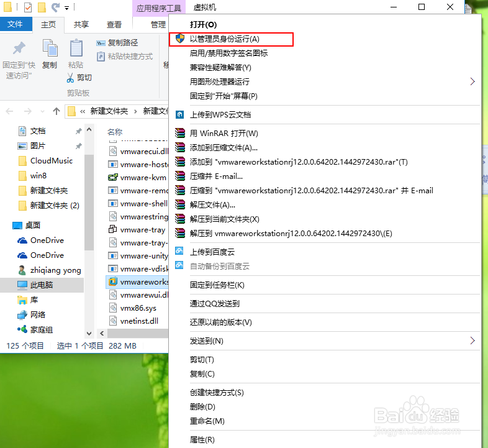Click Pin to Quick access icon

(19, 48)
